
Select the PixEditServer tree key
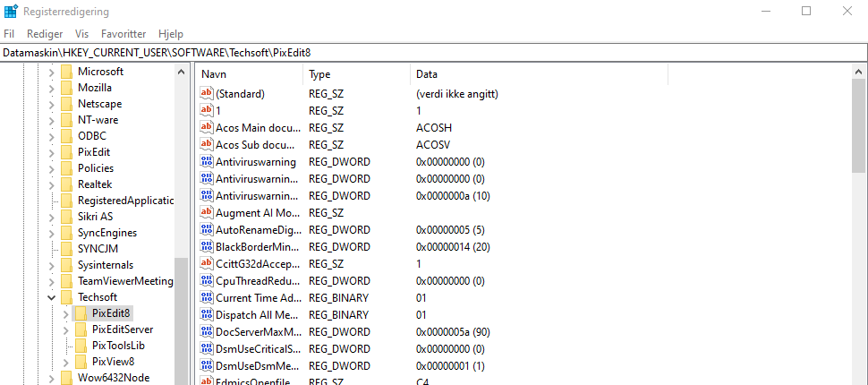123,329
